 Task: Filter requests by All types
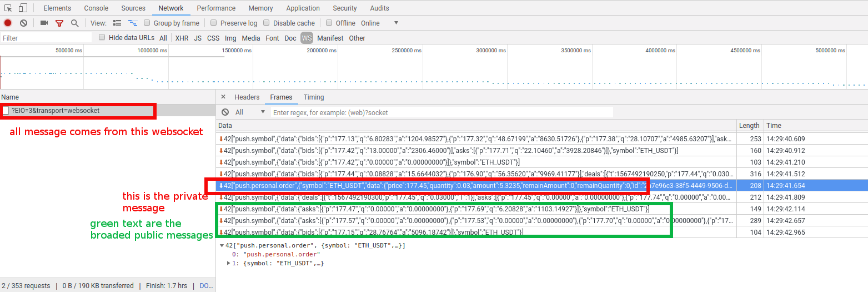163,38
